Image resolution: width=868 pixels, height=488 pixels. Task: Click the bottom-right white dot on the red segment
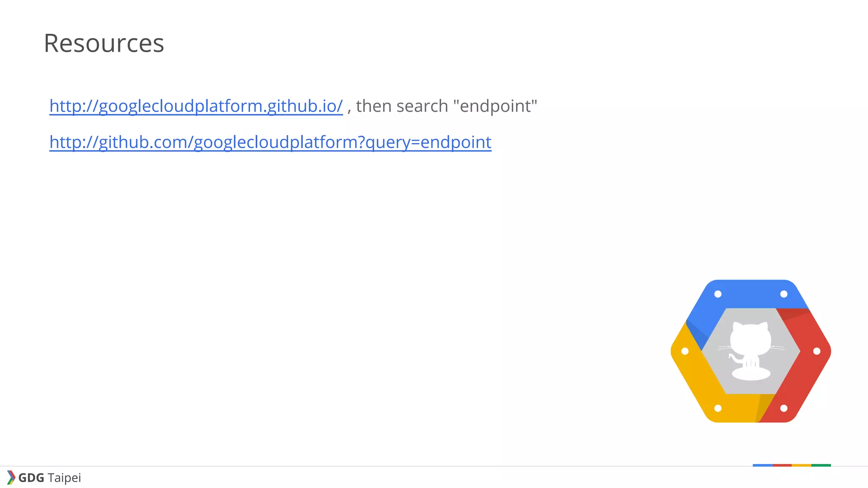click(x=784, y=408)
